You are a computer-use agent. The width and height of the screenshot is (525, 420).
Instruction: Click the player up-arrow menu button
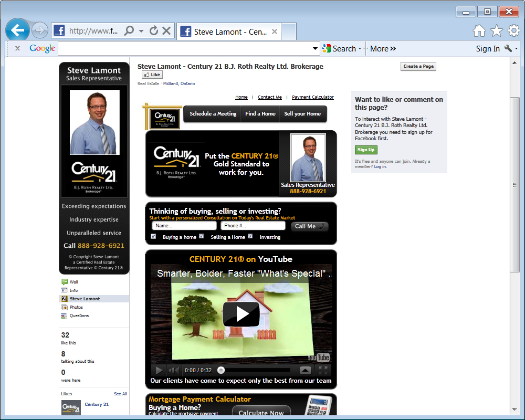pos(306,370)
